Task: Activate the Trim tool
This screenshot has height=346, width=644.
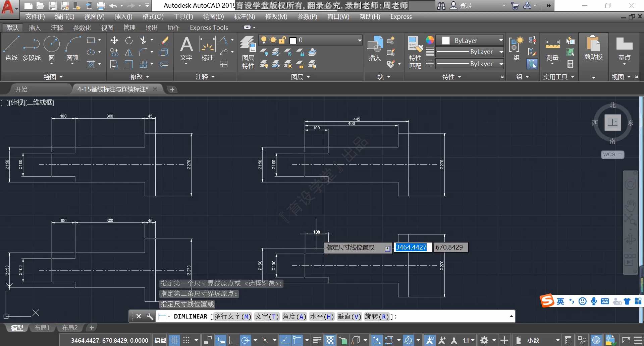Action: (x=144, y=41)
